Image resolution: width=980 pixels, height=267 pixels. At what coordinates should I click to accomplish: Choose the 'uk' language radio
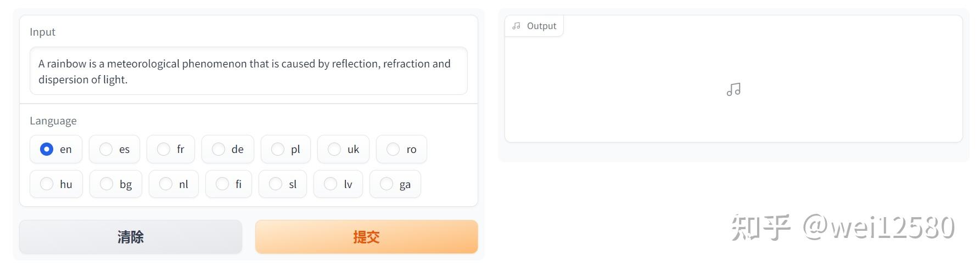pos(334,149)
